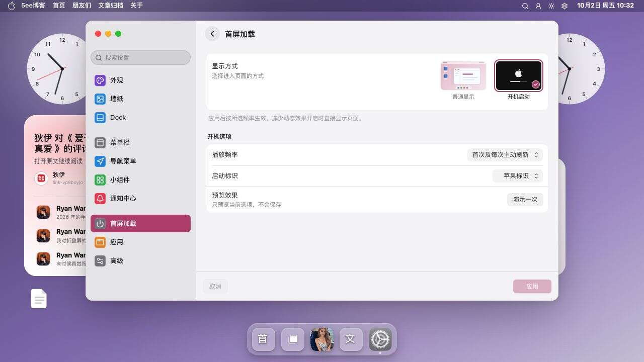Click the 狄伊 author avatar in the widget
The image size is (644, 362).
click(x=41, y=178)
